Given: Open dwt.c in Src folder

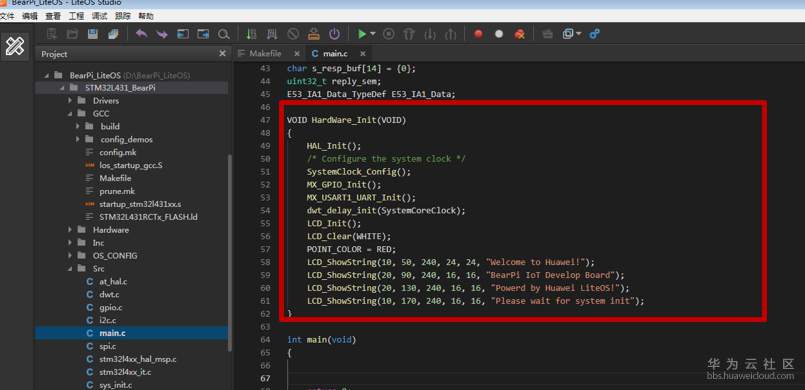Looking at the screenshot, I should click(x=109, y=295).
